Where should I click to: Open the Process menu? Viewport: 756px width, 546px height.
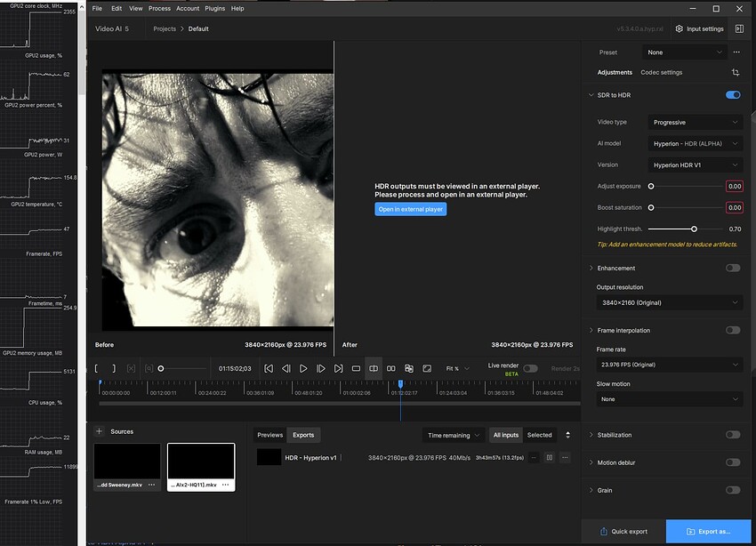(x=159, y=8)
